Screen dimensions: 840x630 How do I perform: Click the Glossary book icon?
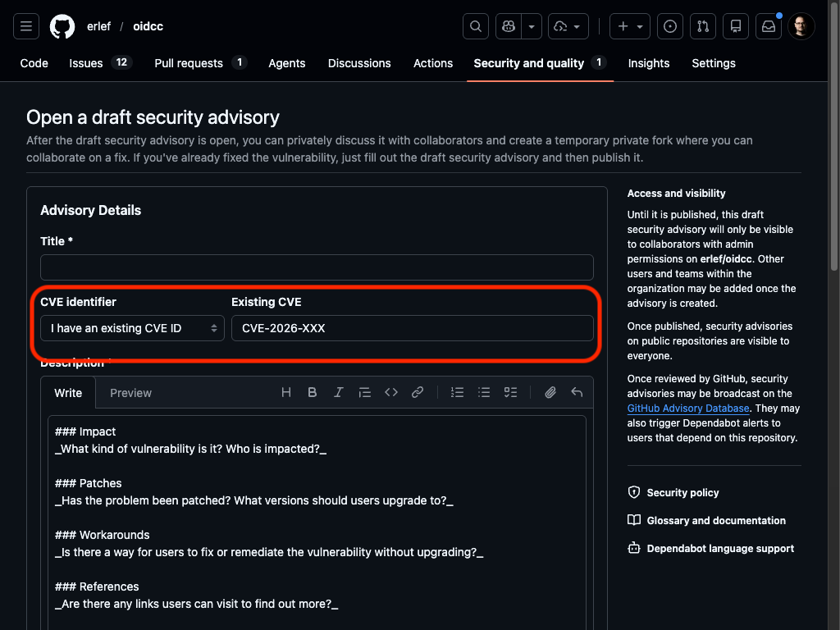pyautogui.click(x=634, y=520)
